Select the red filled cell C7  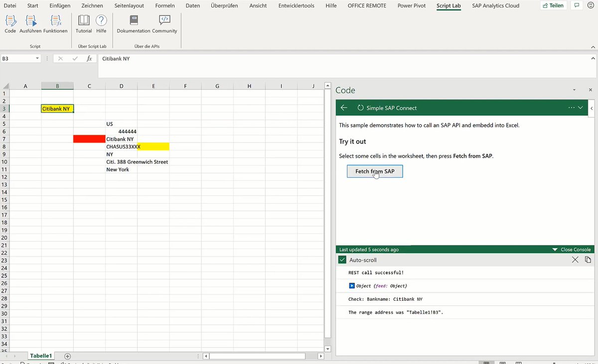[89, 139]
